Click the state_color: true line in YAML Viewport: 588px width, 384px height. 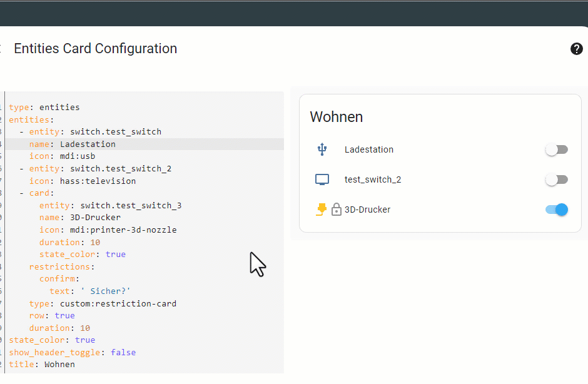click(82, 254)
